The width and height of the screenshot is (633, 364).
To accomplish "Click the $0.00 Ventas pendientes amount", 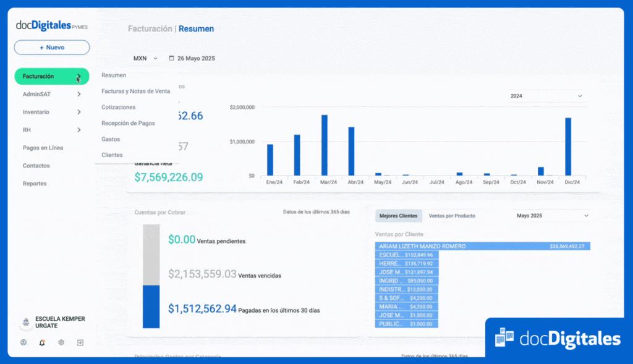I will pyautogui.click(x=182, y=240).
